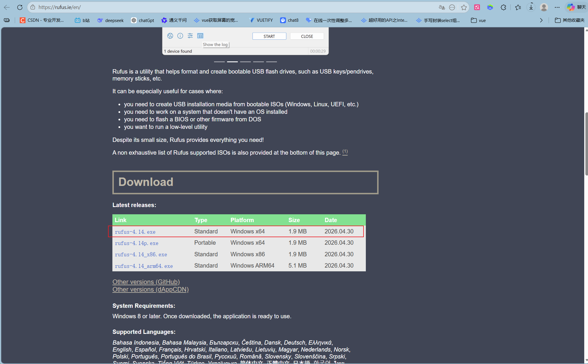Click the page's vertical scrollbar thumb
Screen dimensions: 588x364
point(586,144)
